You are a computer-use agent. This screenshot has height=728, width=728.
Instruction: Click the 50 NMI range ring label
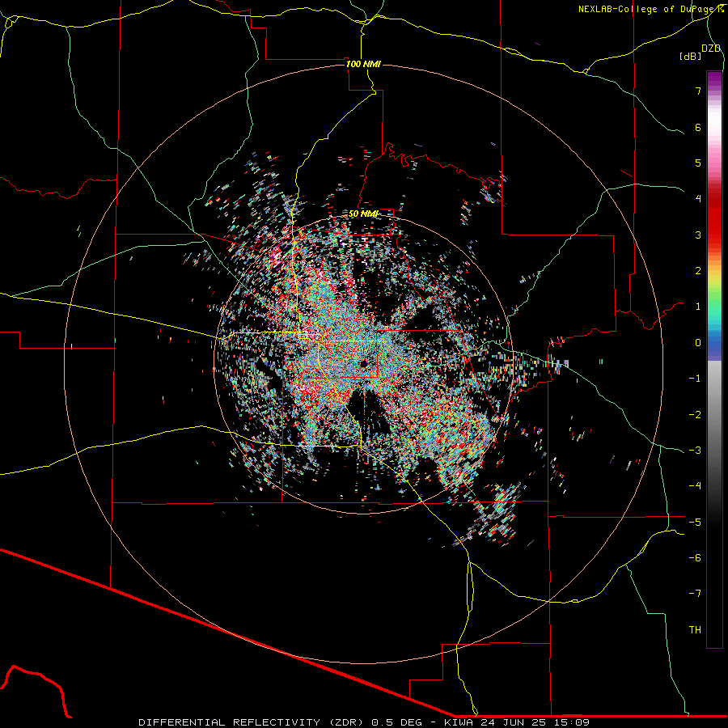(363, 214)
